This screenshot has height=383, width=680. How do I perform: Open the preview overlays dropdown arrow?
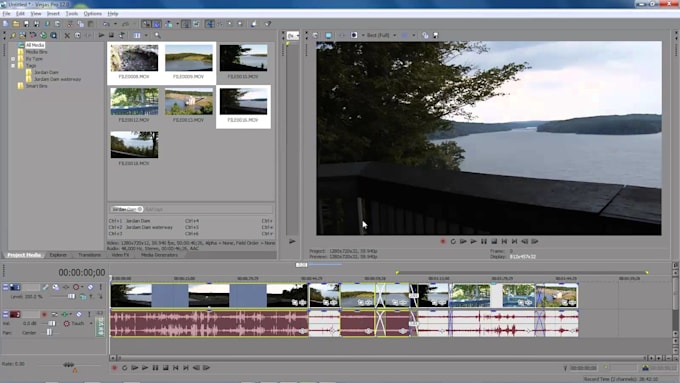click(414, 35)
